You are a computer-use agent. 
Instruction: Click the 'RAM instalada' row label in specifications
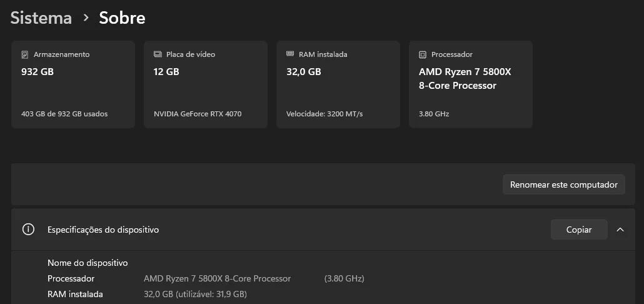pyautogui.click(x=75, y=294)
